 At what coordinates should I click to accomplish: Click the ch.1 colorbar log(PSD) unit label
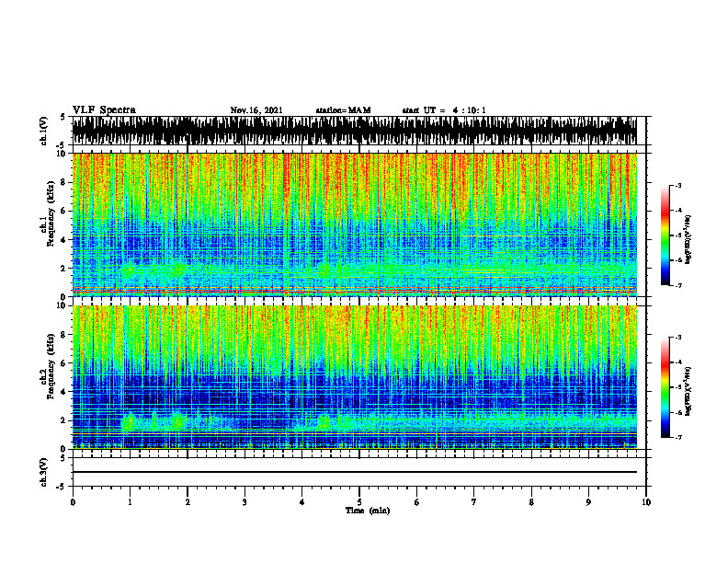688,239
